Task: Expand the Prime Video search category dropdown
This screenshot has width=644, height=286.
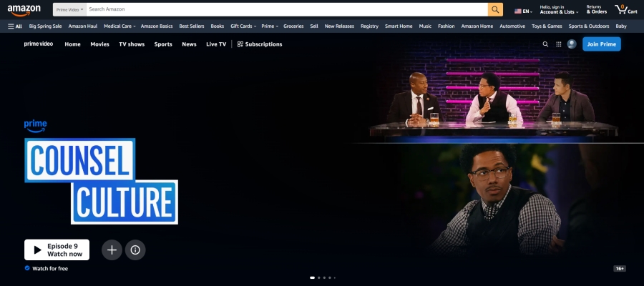Action: [x=69, y=9]
